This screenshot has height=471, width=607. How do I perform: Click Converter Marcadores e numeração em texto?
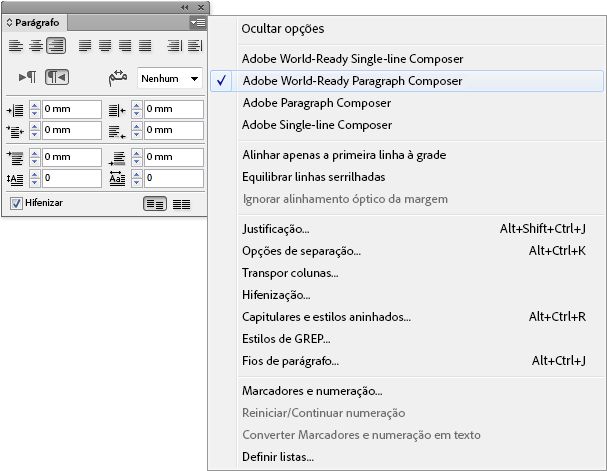pos(361,435)
